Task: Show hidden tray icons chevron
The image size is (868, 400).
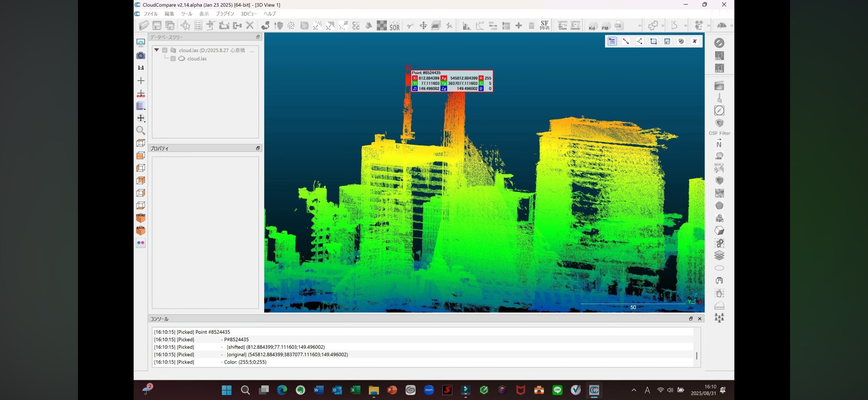Action: (634, 390)
